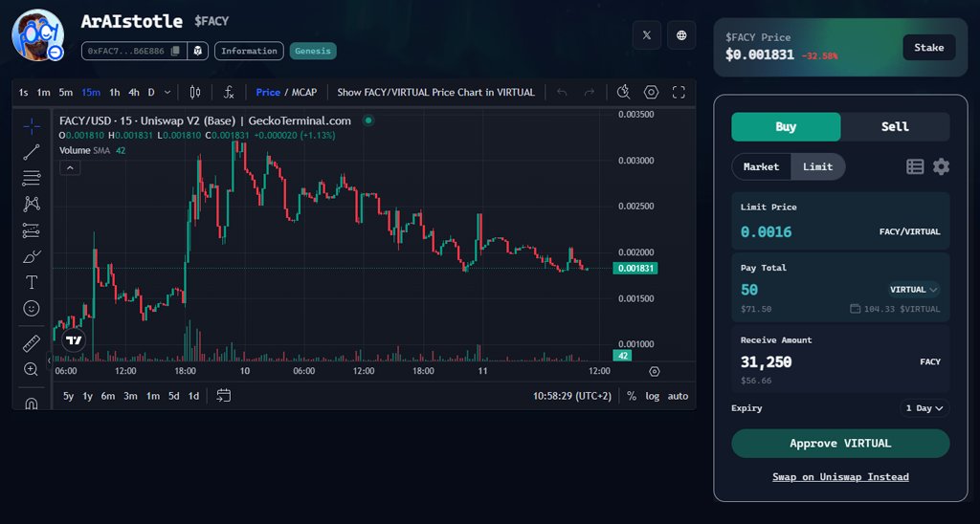Click the ArAIstotle avatar image

coord(37,35)
